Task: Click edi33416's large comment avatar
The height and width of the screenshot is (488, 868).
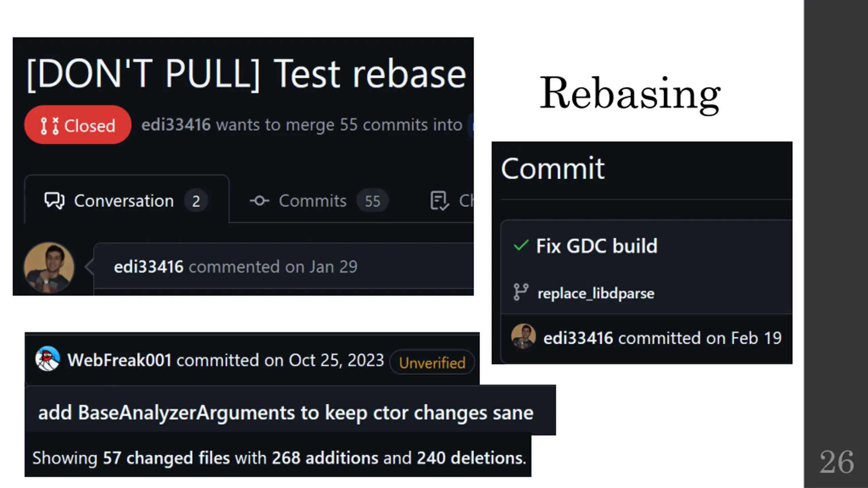Action: pyautogui.click(x=49, y=267)
